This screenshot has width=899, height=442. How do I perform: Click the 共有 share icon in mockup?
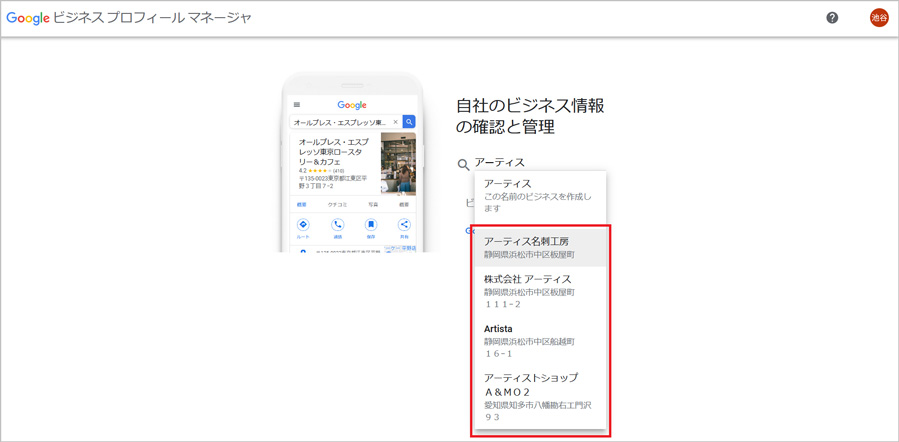coord(405,224)
